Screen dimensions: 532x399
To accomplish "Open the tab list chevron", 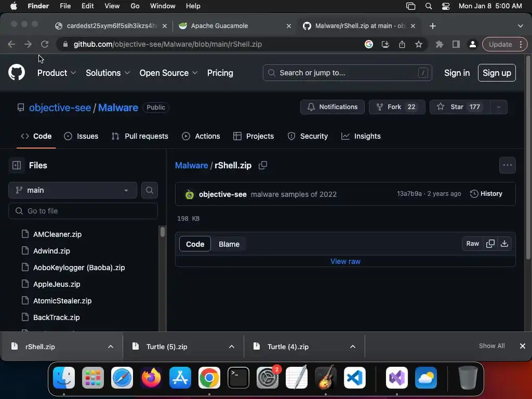I will coord(520,26).
